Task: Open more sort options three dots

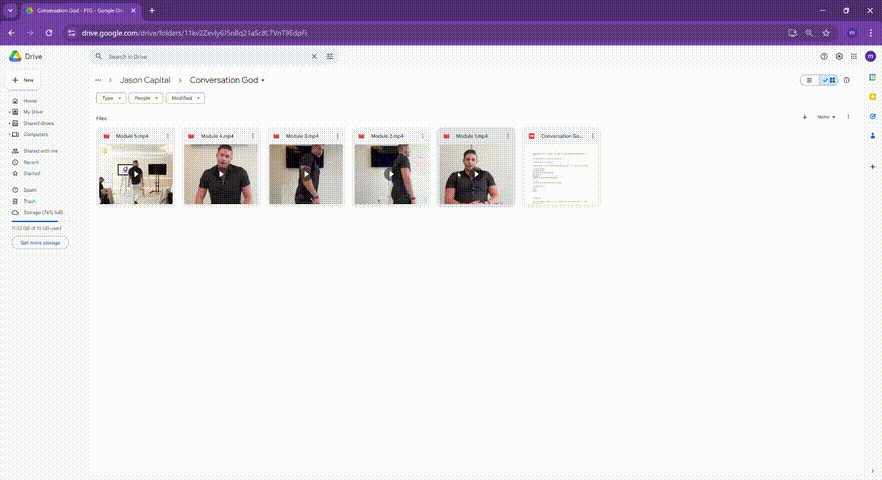Action: click(848, 117)
